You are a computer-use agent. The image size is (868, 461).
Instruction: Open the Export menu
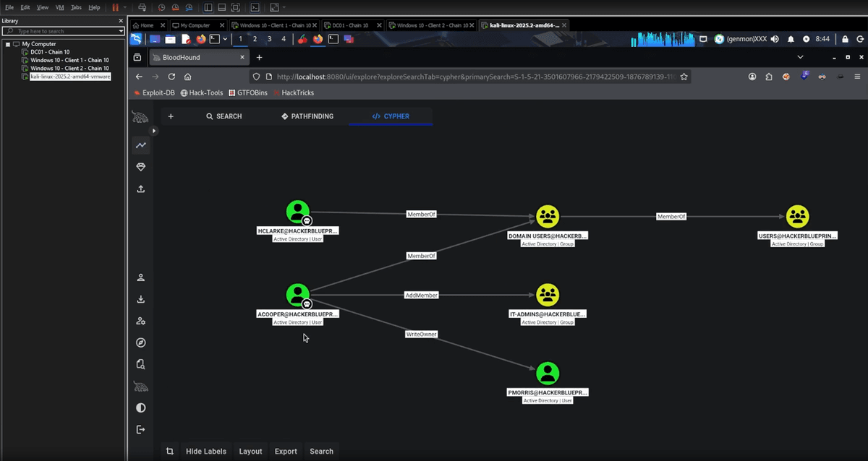point(286,451)
